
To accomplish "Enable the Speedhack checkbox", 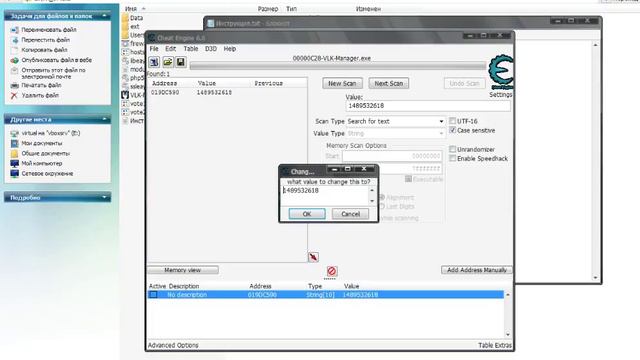I will 452,158.
